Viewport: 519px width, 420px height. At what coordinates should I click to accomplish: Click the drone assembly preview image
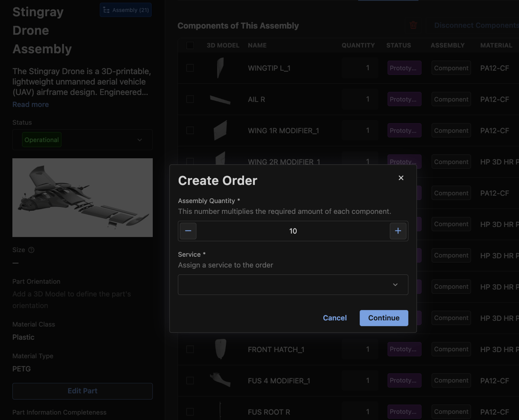(x=83, y=198)
